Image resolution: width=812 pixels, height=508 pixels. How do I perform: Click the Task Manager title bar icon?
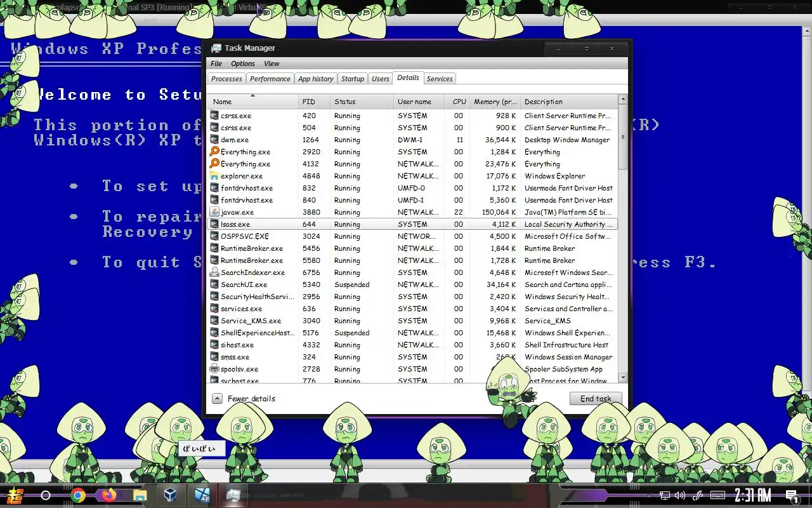point(216,48)
